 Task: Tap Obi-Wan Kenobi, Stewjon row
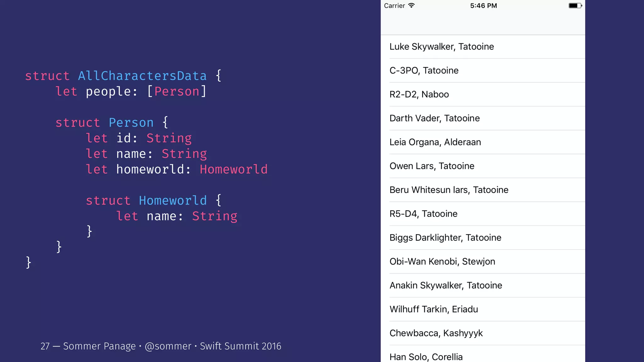483,262
